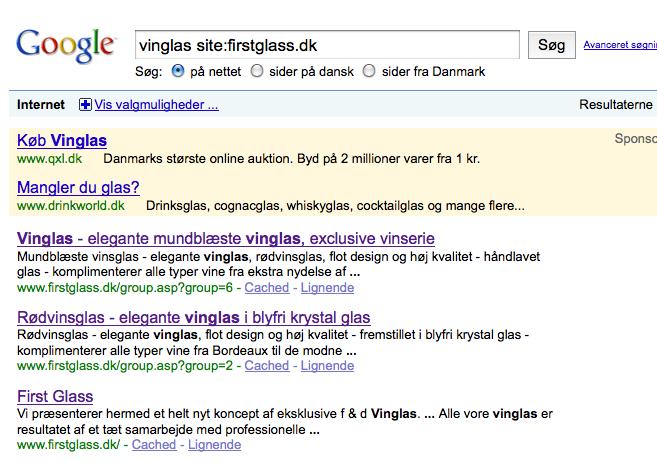Open 'Avanceret søgning' advanced search link
657x463 pixels.
click(619, 46)
